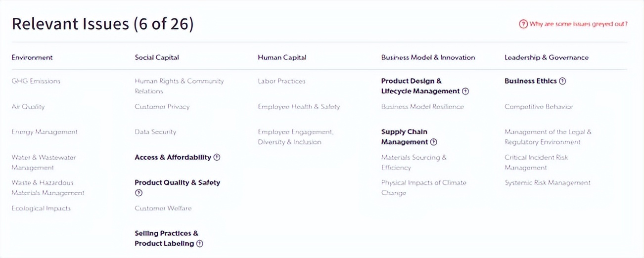Click the Leadership & Governance column heading
The height and width of the screenshot is (258, 644).
[x=547, y=57]
